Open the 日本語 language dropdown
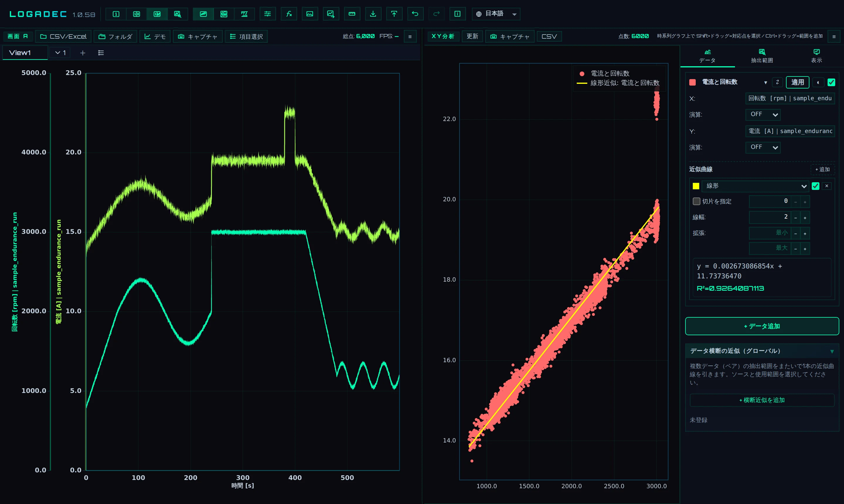This screenshot has height=504, width=844. coord(496,14)
